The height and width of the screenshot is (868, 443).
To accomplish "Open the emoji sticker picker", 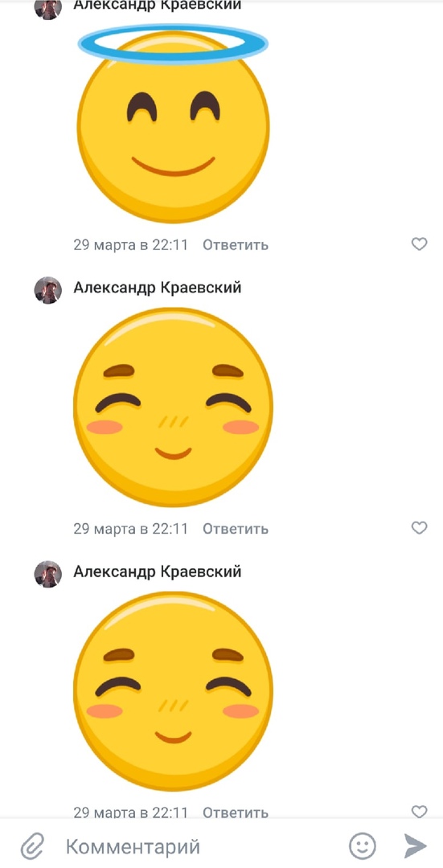I will [363, 845].
